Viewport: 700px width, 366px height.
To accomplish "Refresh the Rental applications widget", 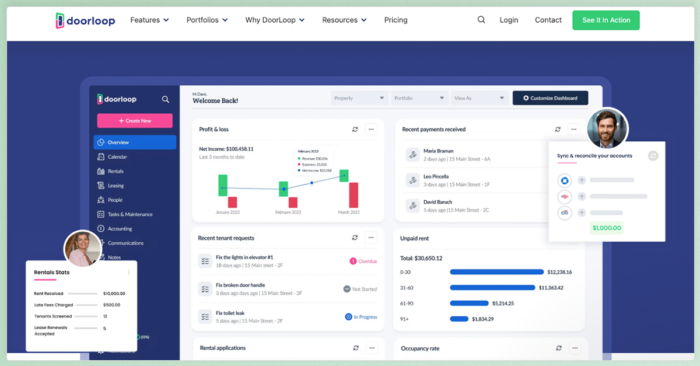I will 356,348.
